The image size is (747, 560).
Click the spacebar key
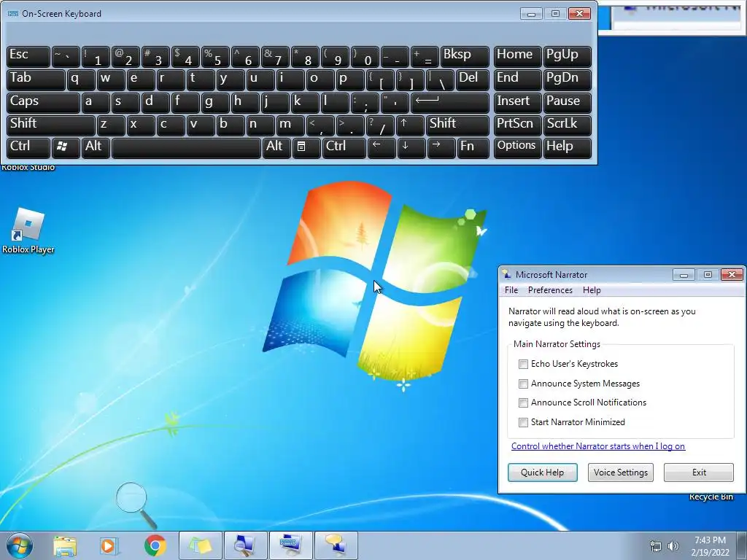point(186,147)
